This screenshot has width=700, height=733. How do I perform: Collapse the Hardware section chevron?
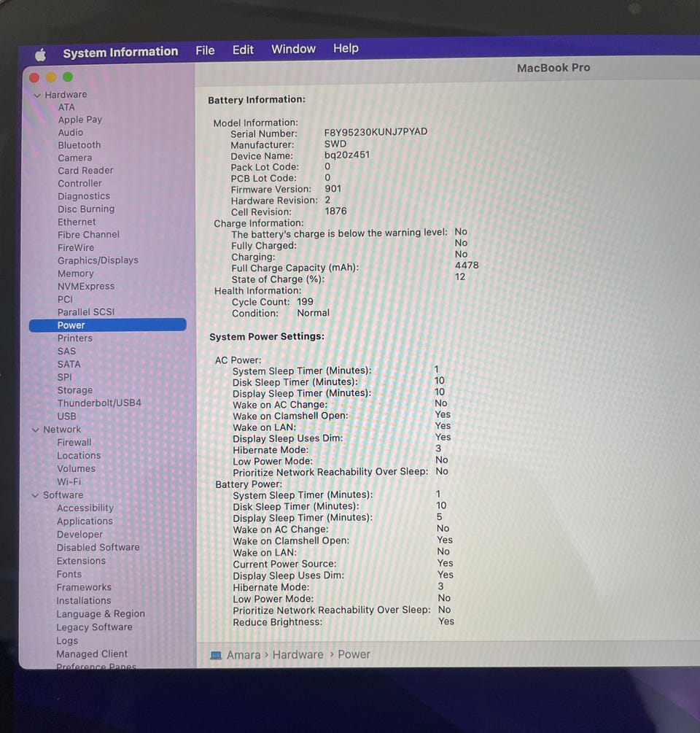pyautogui.click(x=37, y=96)
